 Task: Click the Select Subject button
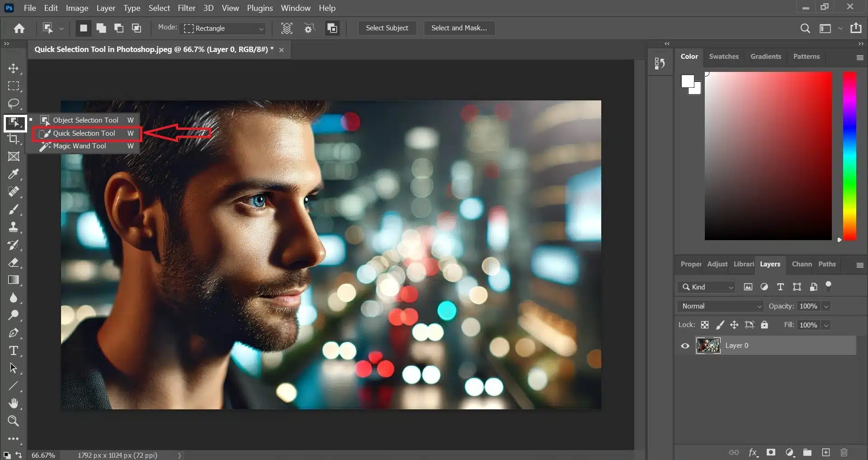[x=387, y=28]
